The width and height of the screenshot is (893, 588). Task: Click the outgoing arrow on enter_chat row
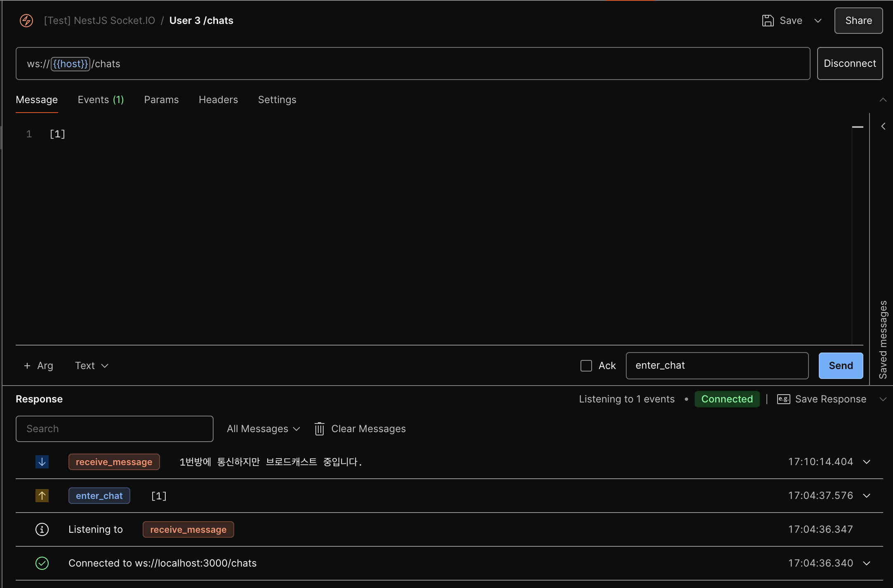(x=42, y=496)
